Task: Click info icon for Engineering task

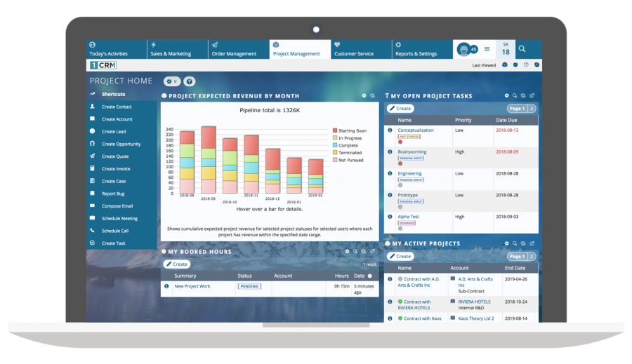Action: pyautogui.click(x=390, y=173)
